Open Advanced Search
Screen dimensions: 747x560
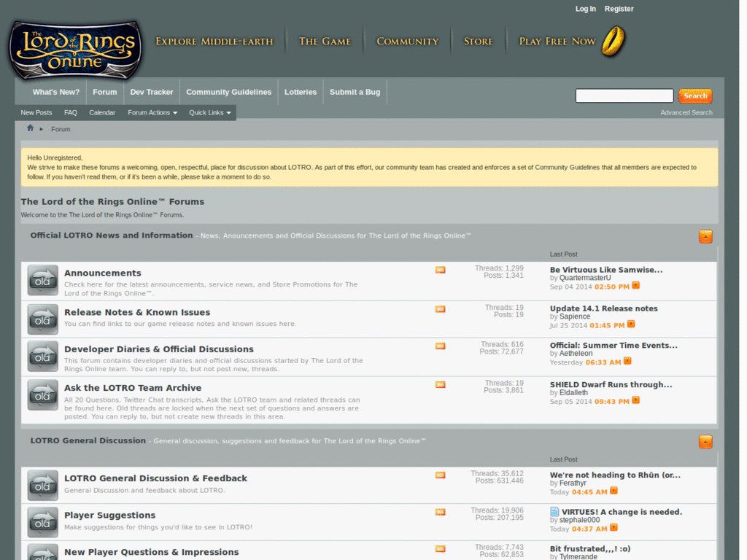(686, 113)
